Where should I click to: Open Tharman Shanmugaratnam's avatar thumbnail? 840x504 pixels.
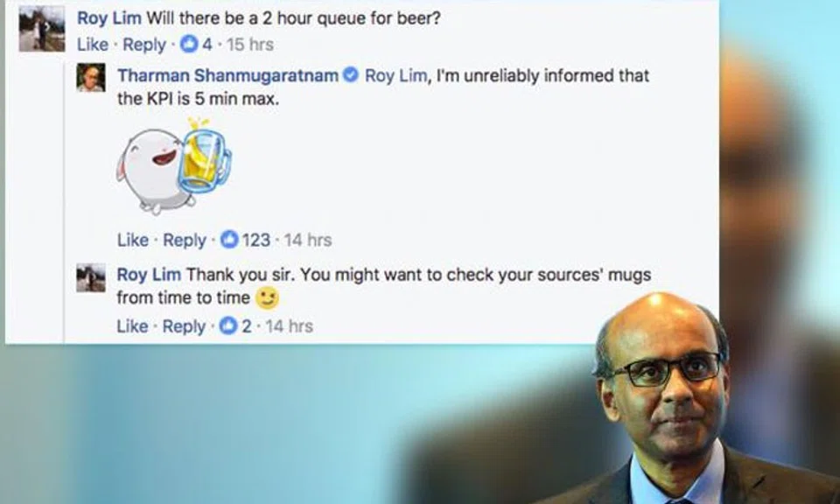[x=90, y=78]
